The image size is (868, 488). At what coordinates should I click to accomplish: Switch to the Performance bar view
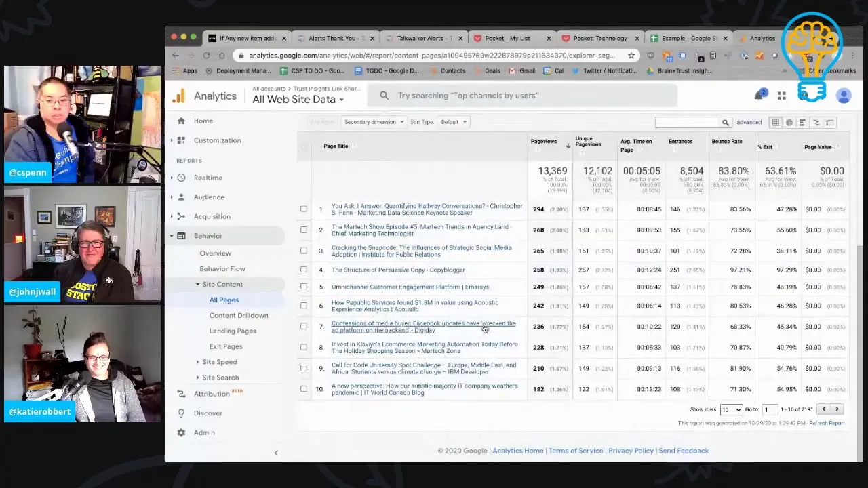802,123
